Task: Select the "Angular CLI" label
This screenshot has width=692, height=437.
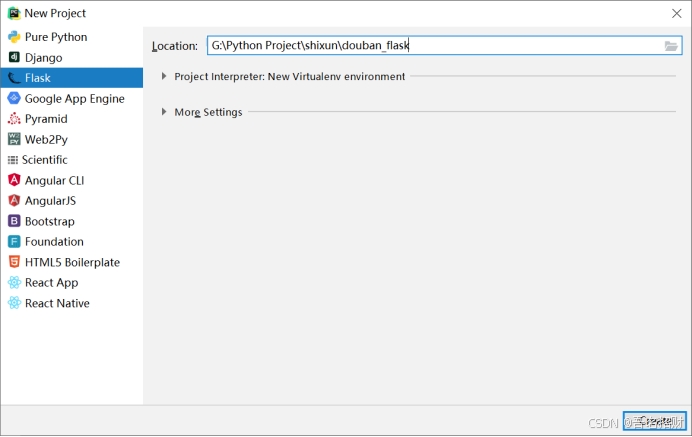Action: (x=54, y=181)
